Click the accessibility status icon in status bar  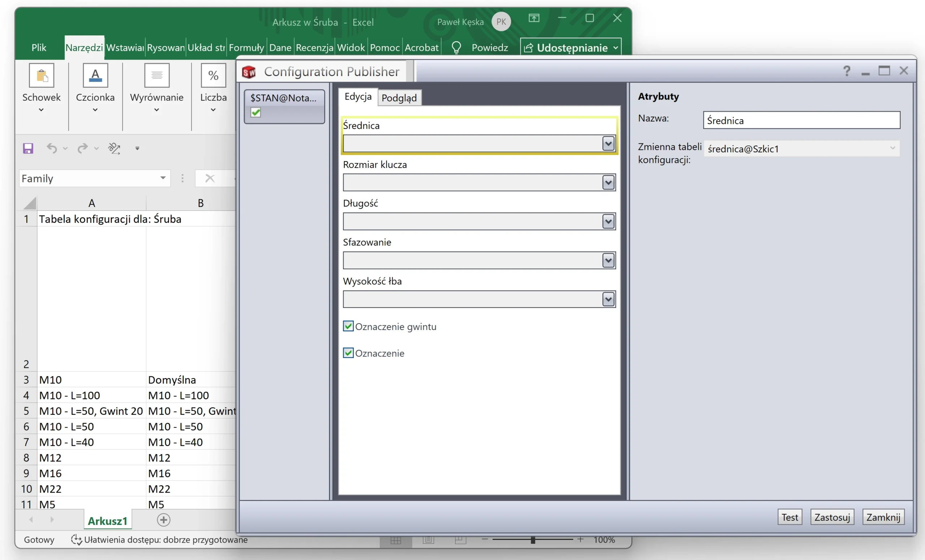(x=76, y=540)
